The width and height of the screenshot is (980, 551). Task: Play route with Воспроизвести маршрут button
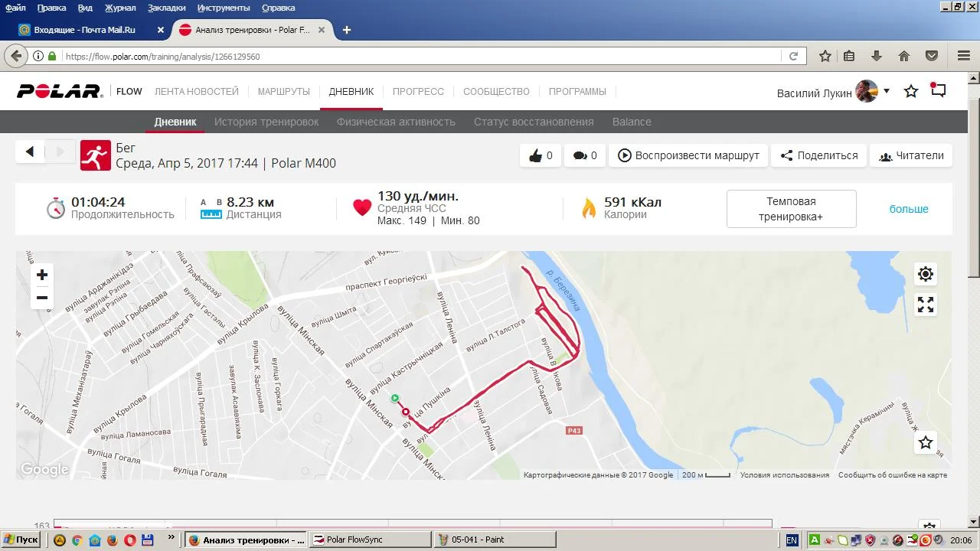[x=689, y=155]
